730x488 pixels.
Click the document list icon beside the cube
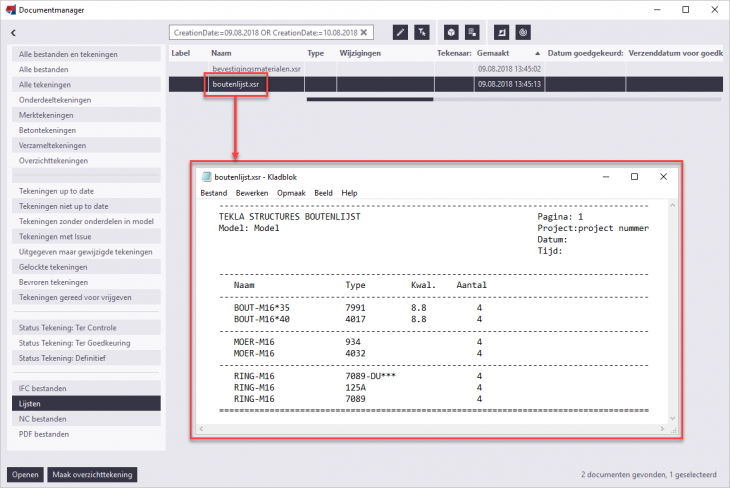click(472, 32)
